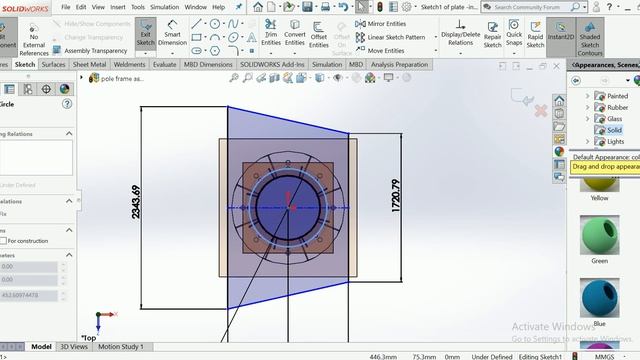
Task: Click Mirror Entities
Action: (x=380, y=24)
